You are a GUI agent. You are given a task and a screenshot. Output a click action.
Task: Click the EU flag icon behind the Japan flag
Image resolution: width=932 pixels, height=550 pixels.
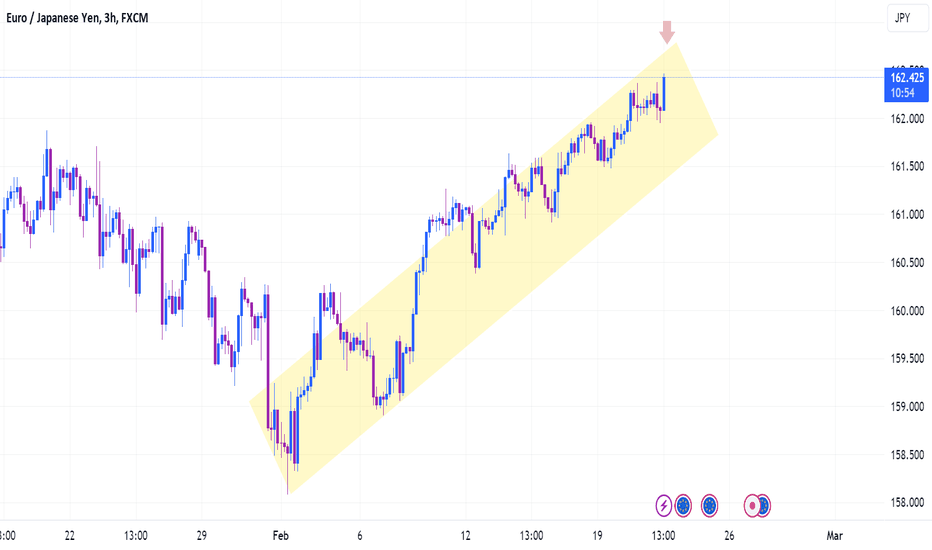pyautogui.click(x=765, y=505)
